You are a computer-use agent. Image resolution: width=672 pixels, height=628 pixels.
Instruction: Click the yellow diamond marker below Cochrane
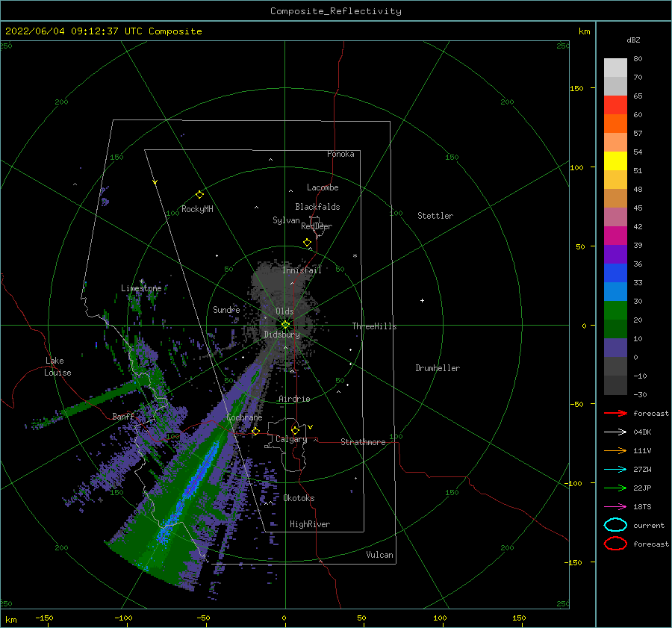coord(256,431)
